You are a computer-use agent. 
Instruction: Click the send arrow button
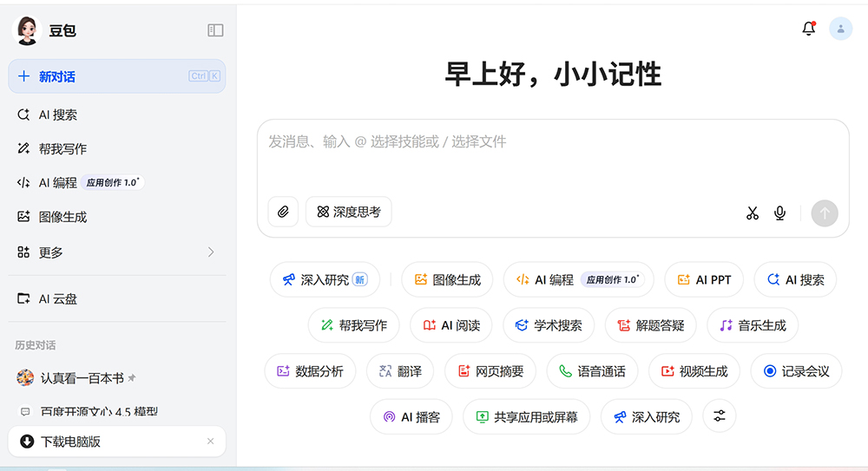825,213
